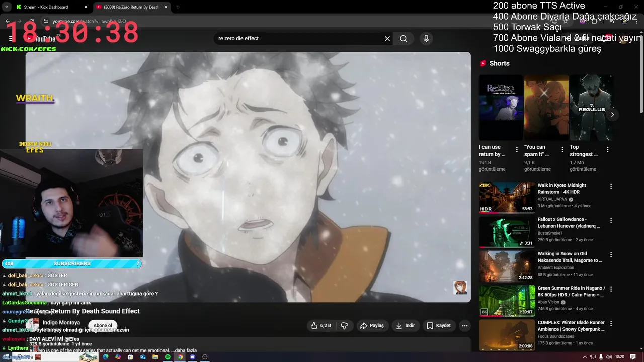
Task: Open the 'You can spam it' short thumbnail
Action: click(x=546, y=108)
